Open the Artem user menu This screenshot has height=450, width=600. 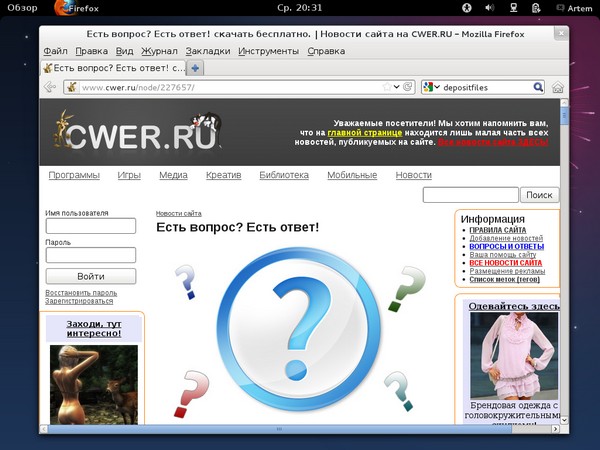pyautogui.click(x=573, y=8)
